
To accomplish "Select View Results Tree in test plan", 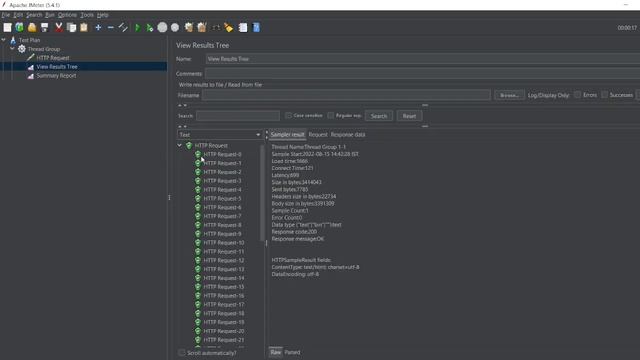I will tap(57, 67).
